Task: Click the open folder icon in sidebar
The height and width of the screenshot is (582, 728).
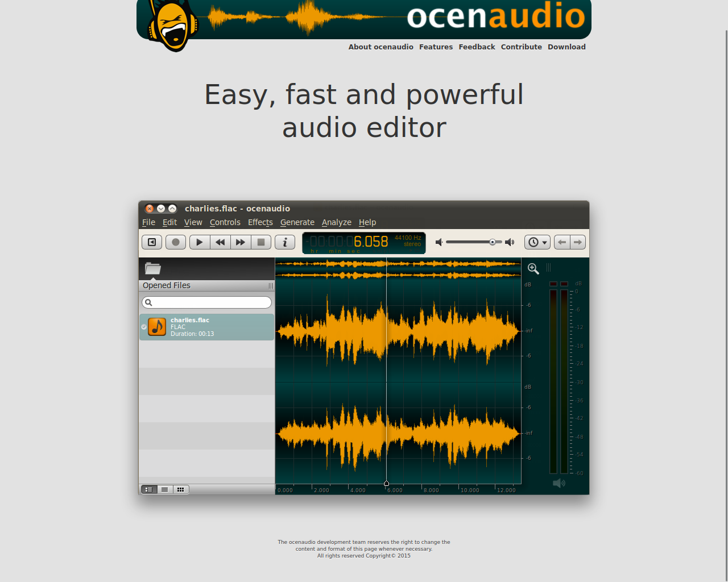Action: tap(152, 268)
